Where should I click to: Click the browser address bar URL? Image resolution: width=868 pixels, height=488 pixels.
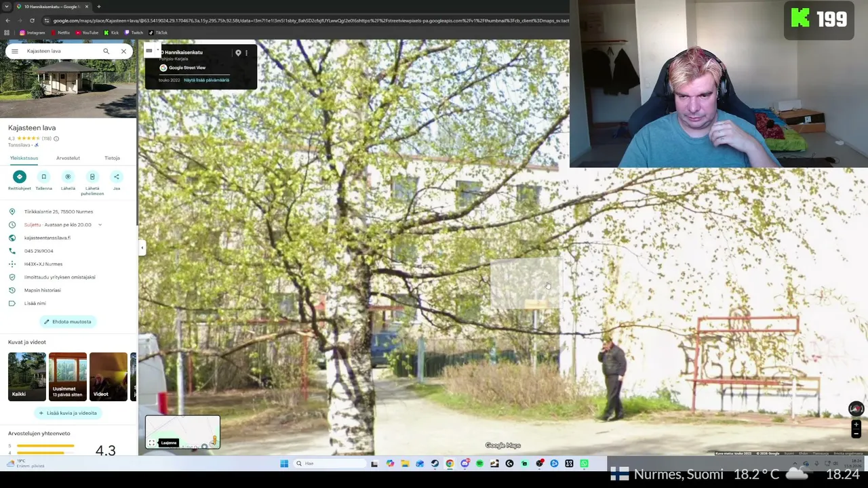(x=311, y=20)
